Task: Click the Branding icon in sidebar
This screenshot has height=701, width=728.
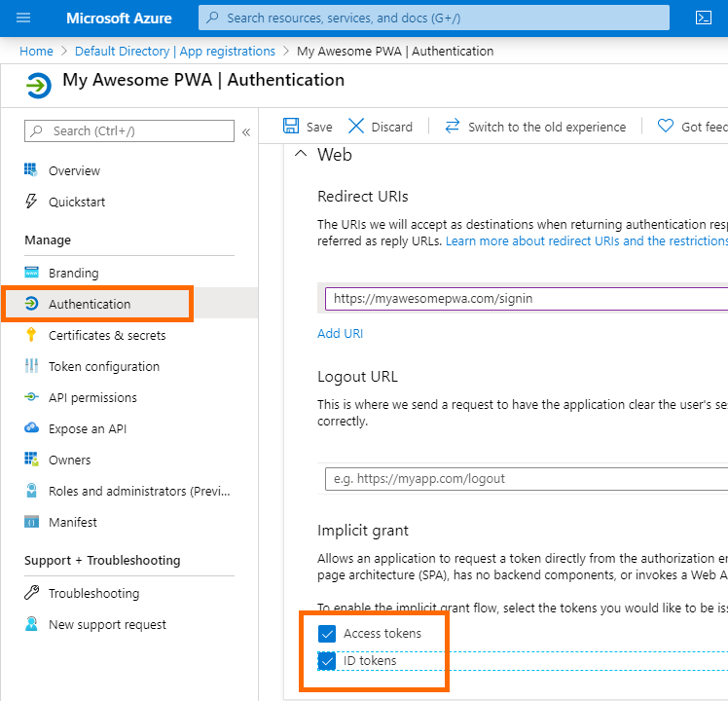Action: coord(31,273)
